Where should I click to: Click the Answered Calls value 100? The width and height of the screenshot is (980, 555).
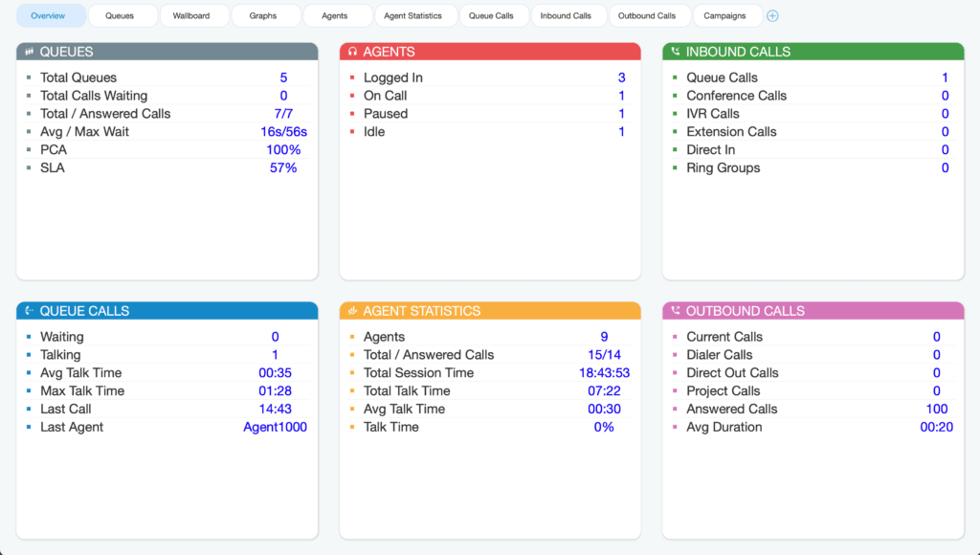coord(937,409)
